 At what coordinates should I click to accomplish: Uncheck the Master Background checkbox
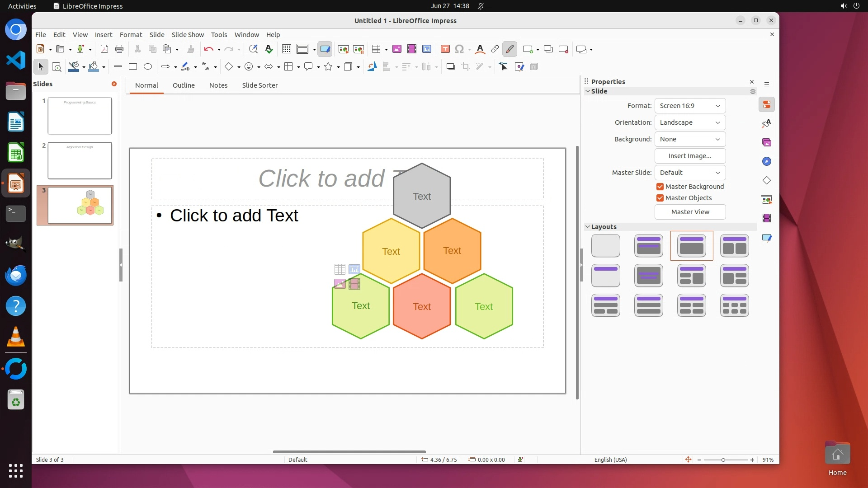coord(660,187)
